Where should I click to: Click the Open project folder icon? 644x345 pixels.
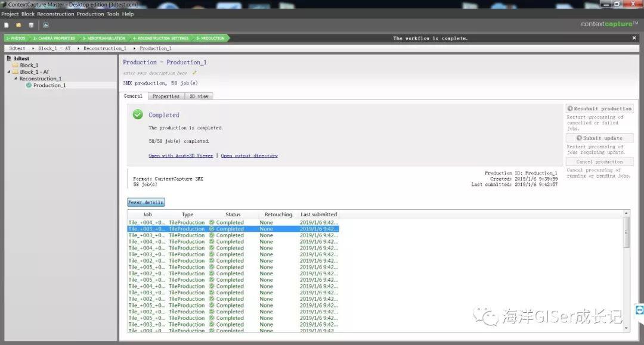point(18,25)
